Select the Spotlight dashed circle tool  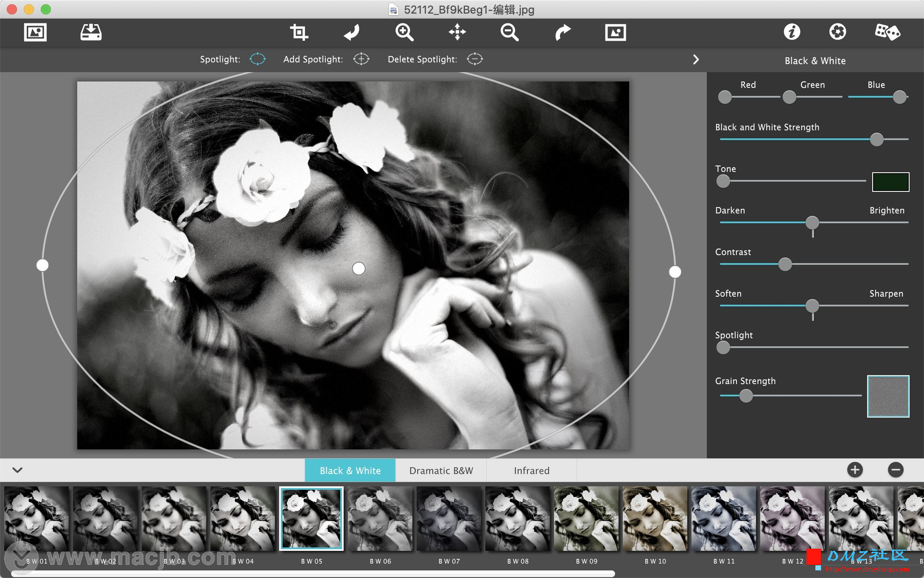258,59
